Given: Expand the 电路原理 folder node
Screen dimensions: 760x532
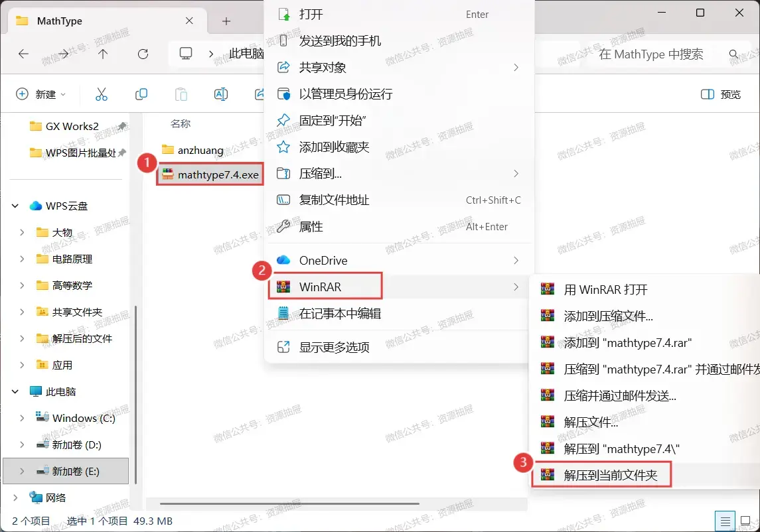Looking at the screenshot, I should [22, 259].
